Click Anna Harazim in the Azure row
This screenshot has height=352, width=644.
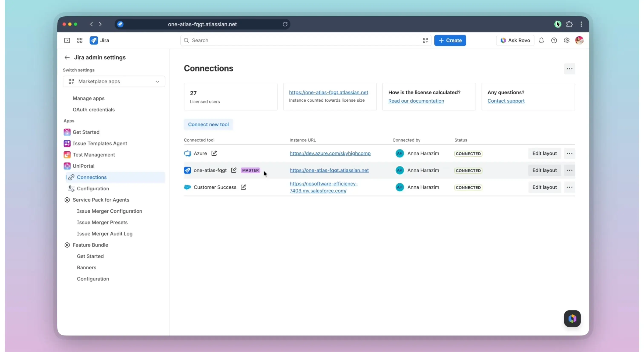click(x=423, y=153)
